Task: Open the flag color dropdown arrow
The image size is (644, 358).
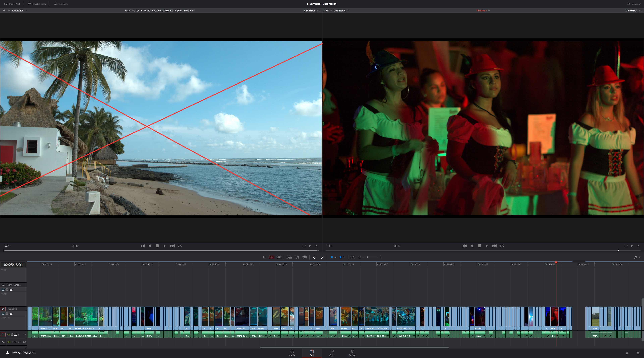Action: (x=335, y=257)
